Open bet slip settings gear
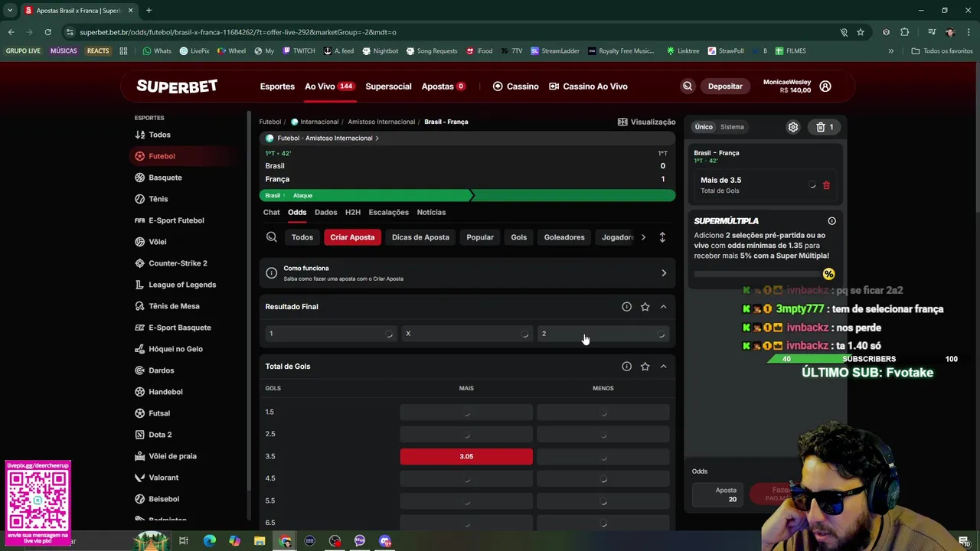Viewport: 980px width, 551px height. tap(793, 127)
